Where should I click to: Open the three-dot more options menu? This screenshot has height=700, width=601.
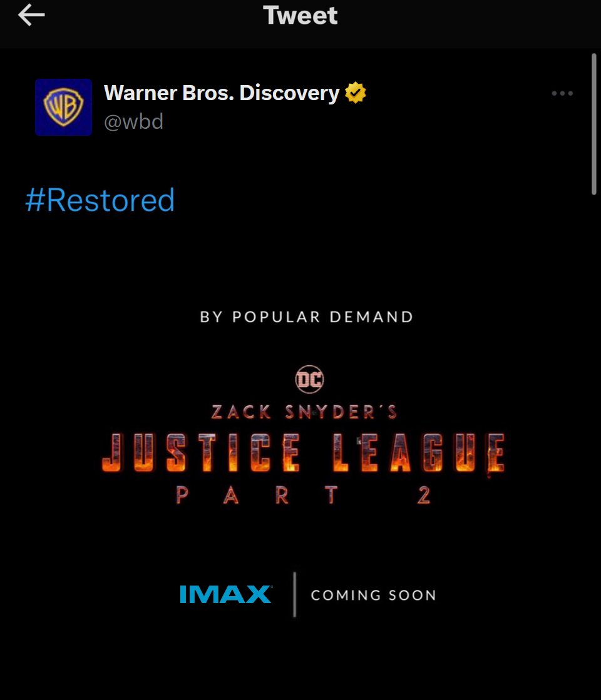[x=562, y=93]
